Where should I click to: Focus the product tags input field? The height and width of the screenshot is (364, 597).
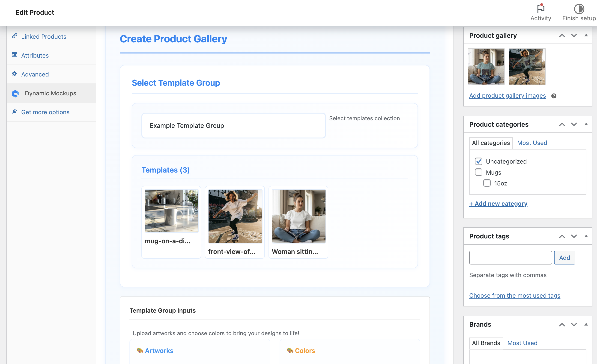(510, 258)
